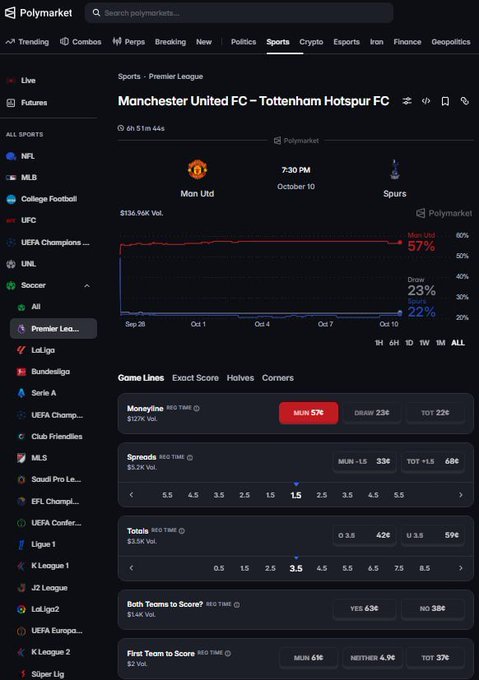The width and height of the screenshot is (479, 680).
Task: Set chart range to 1M
Action: [440, 343]
